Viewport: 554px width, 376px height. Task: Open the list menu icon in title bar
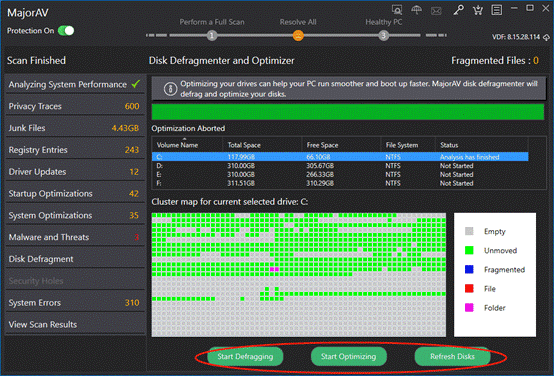pyautogui.click(x=496, y=10)
